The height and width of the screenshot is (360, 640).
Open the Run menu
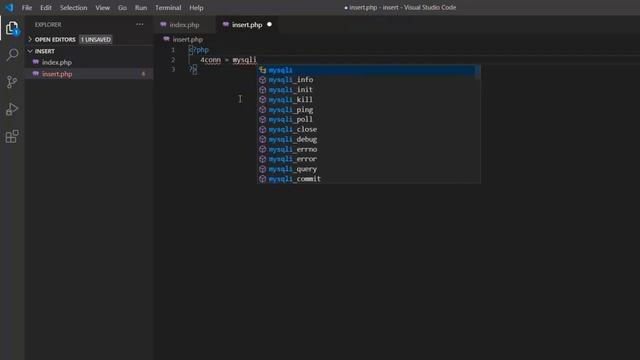tap(141, 8)
